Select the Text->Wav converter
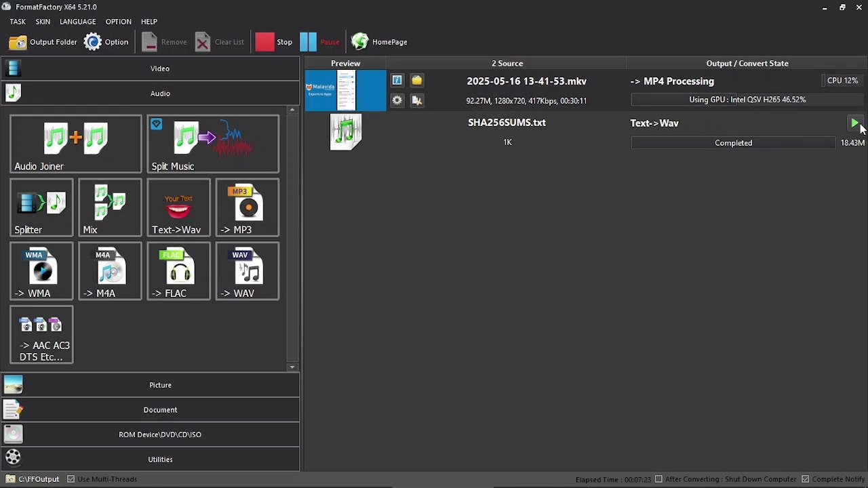The width and height of the screenshot is (868, 488). coord(178,207)
